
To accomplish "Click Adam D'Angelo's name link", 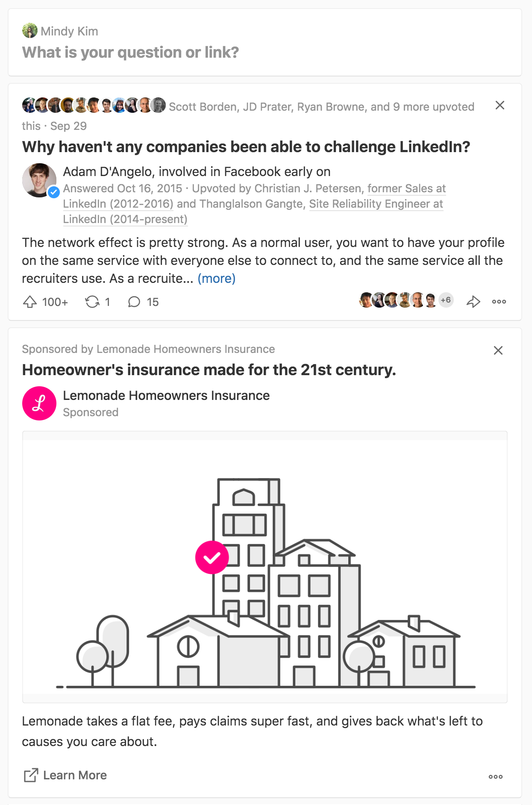I will (x=108, y=172).
